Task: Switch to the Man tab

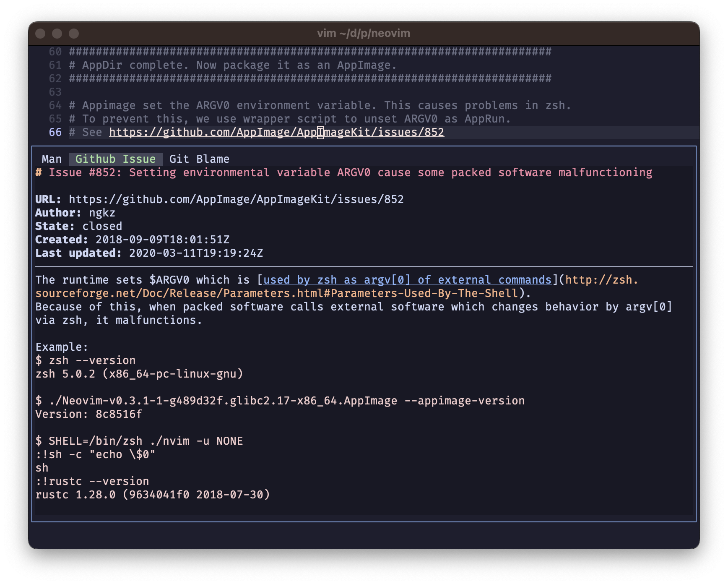Action: click(52, 159)
